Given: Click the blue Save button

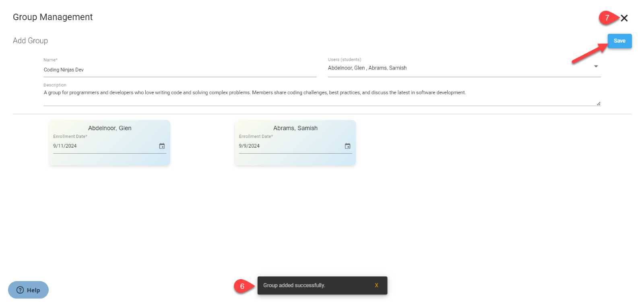Looking at the screenshot, I should point(619,41).
